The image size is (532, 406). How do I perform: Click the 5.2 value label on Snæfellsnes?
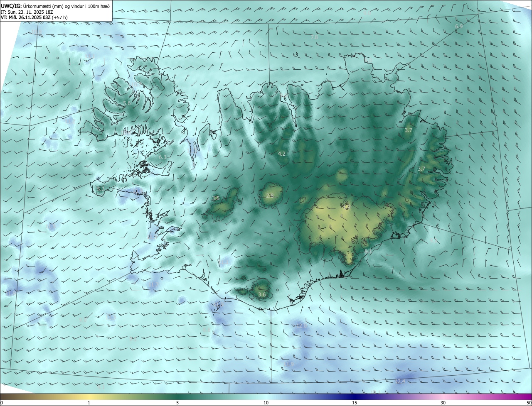[101, 189]
